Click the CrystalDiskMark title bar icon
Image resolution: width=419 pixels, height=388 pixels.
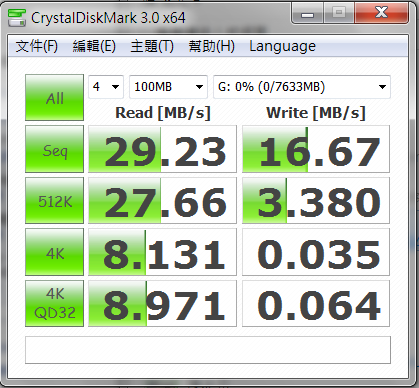point(17,18)
